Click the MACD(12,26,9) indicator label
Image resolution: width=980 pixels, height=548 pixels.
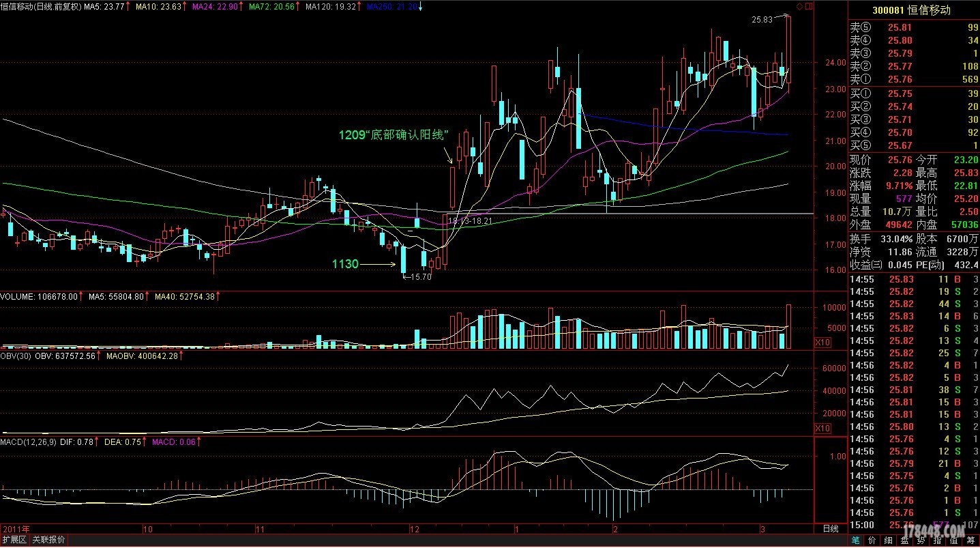(27, 442)
